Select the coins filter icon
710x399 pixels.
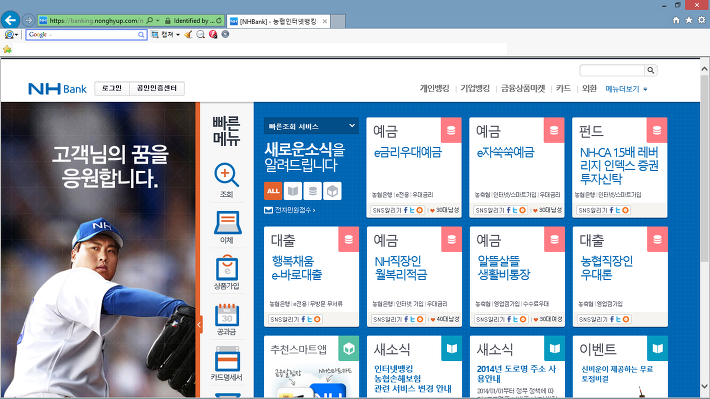point(312,191)
